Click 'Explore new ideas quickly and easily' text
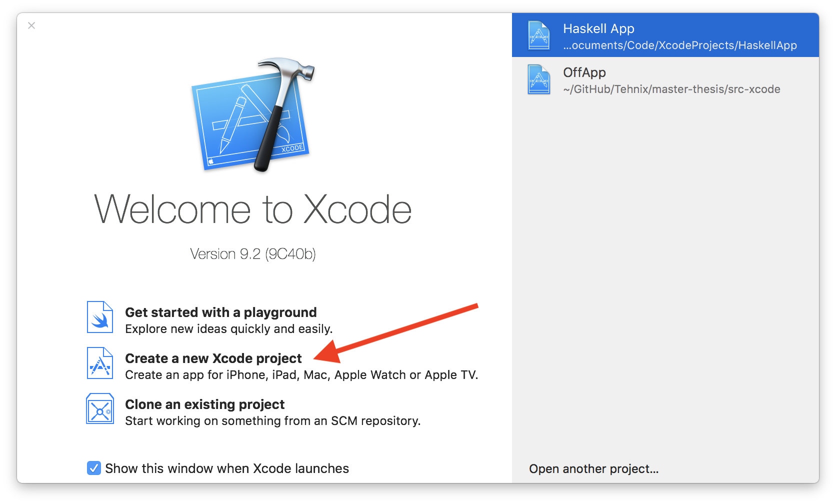836x504 pixels. click(x=228, y=329)
